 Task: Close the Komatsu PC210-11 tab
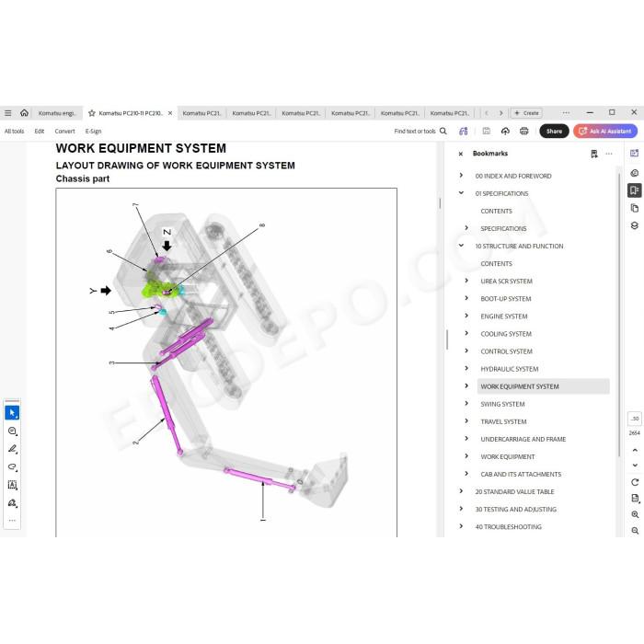point(170,113)
